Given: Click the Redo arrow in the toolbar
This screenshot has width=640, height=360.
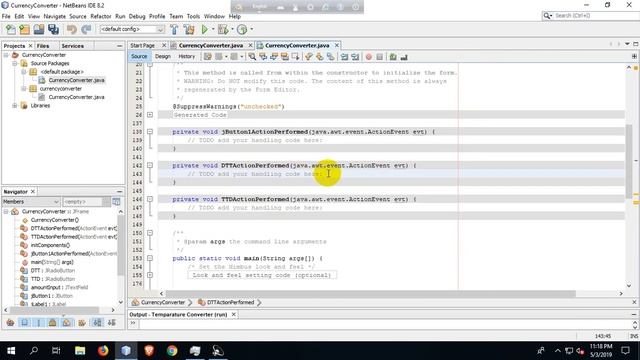Looking at the screenshot, I should pyautogui.click(x=86, y=29).
